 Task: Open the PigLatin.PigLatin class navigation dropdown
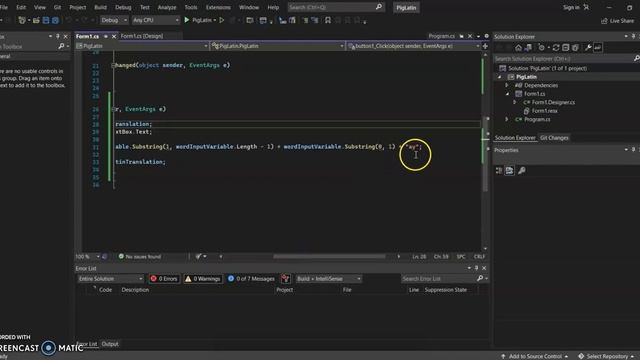(278, 46)
